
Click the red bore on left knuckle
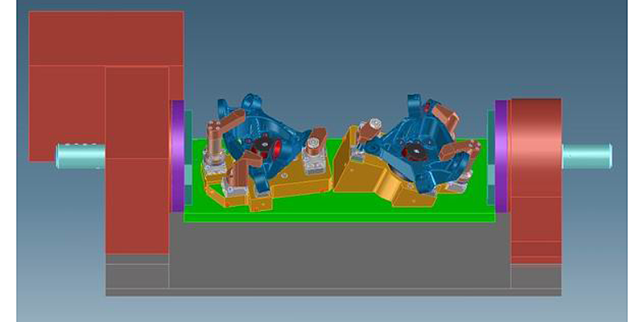click(x=276, y=148)
